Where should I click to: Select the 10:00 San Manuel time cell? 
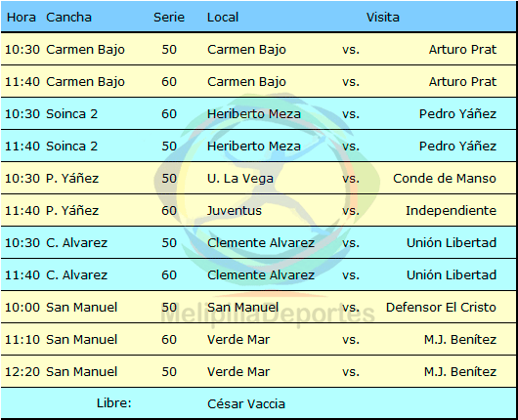click(x=22, y=307)
